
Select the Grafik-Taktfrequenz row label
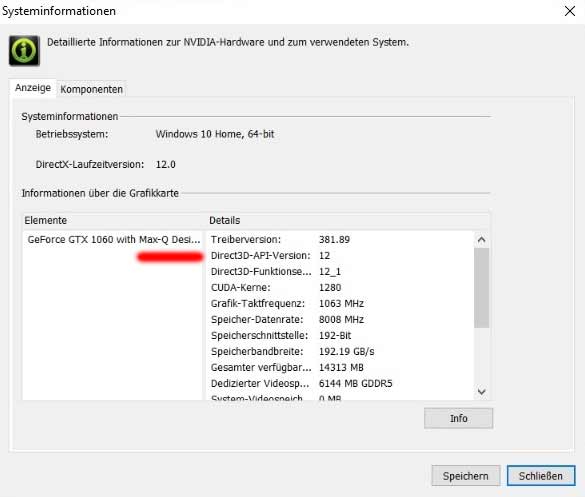click(258, 304)
